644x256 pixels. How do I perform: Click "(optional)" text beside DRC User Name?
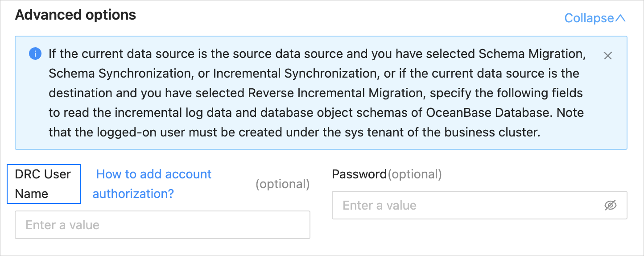(282, 184)
